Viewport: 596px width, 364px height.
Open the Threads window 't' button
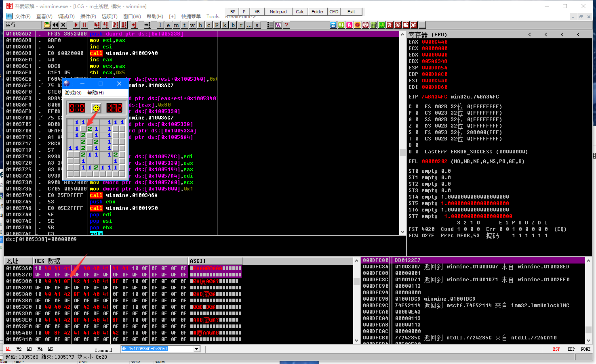point(184,25)
